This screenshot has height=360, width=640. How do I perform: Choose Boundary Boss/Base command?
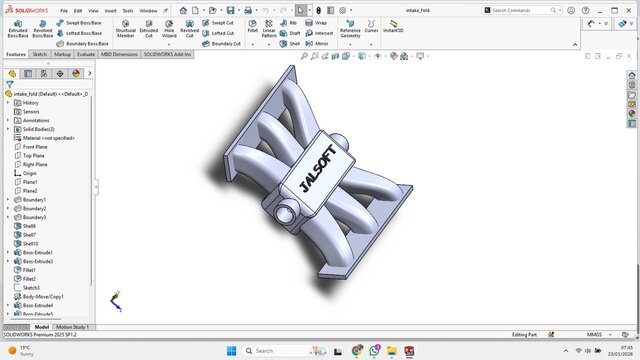(x=82, y=43)
